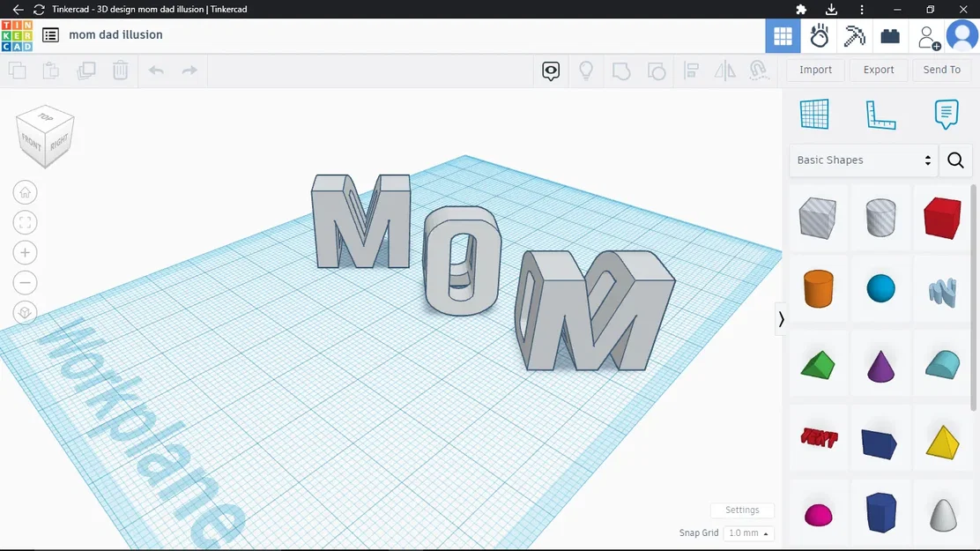The width and height of the screenshot is (980, 551).
Task: Click the Ungroup shapes icon
Action: [x=657, y=71]
